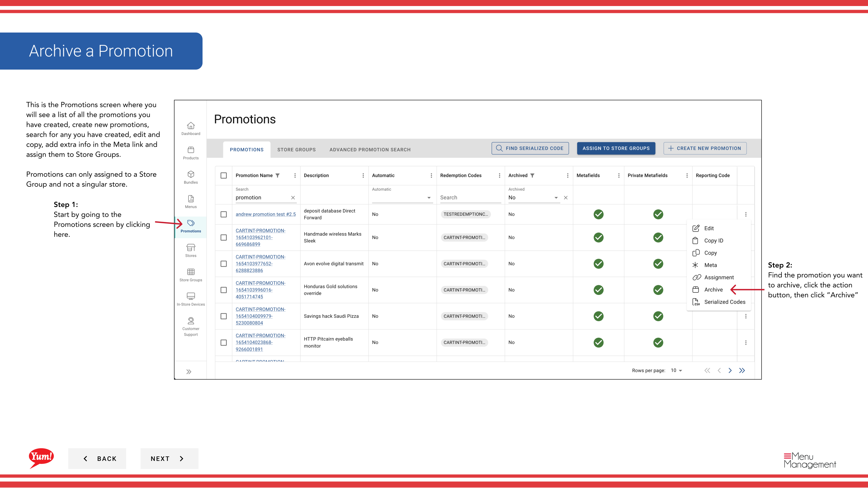This screenshot has height=488, width=868.
Task: Choose Copy from the action menu
Action: [719, 253]
